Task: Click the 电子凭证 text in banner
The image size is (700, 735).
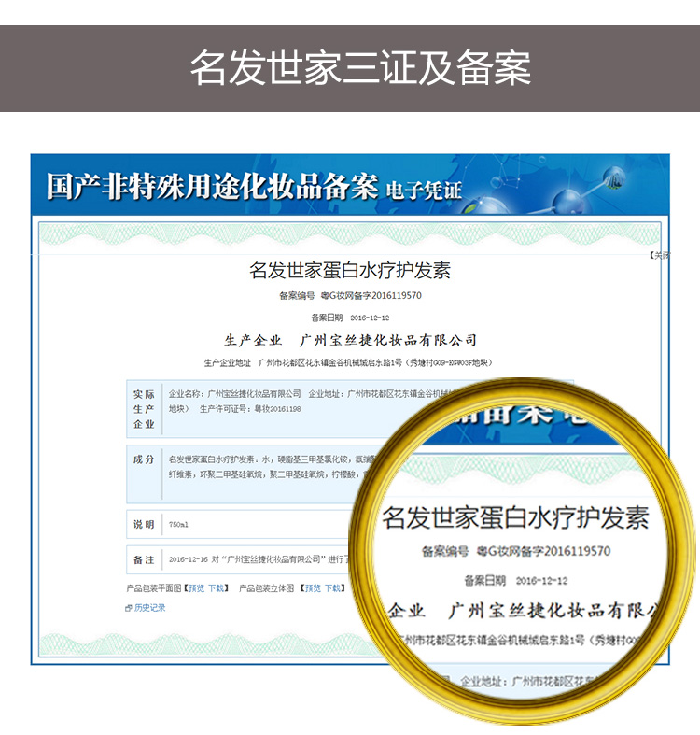Action: tap(424, 190)
